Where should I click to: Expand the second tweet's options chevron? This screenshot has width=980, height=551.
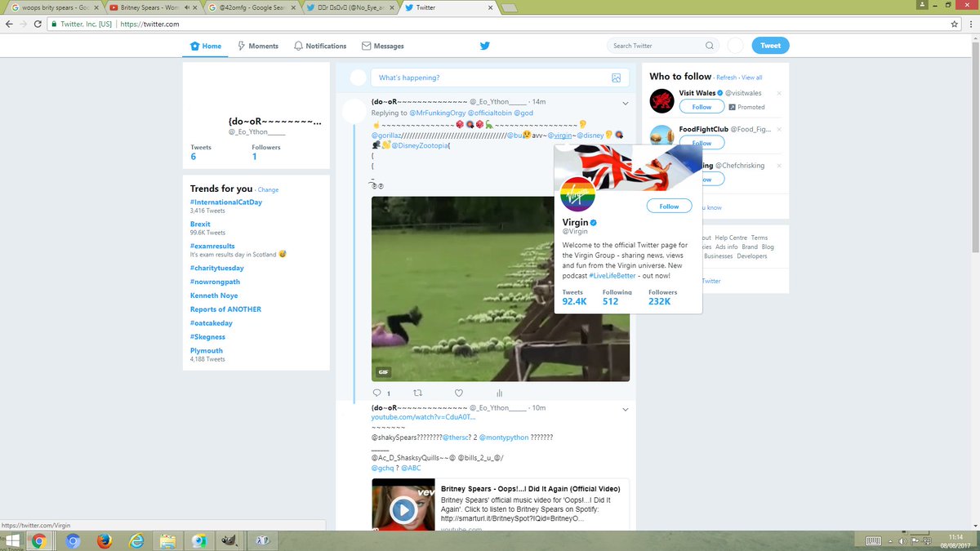pos(625,409)
